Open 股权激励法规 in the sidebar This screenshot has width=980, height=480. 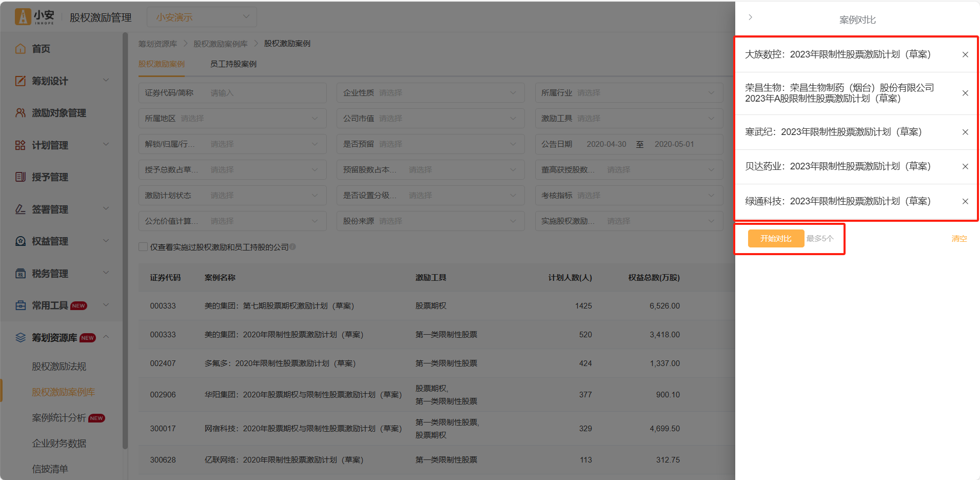(59, 367)
